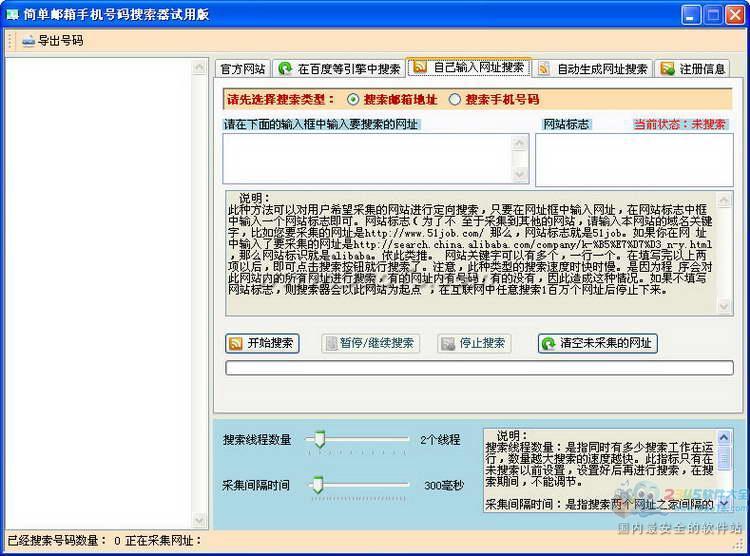Click the 导出号码 export icon in toolbar

28,41
